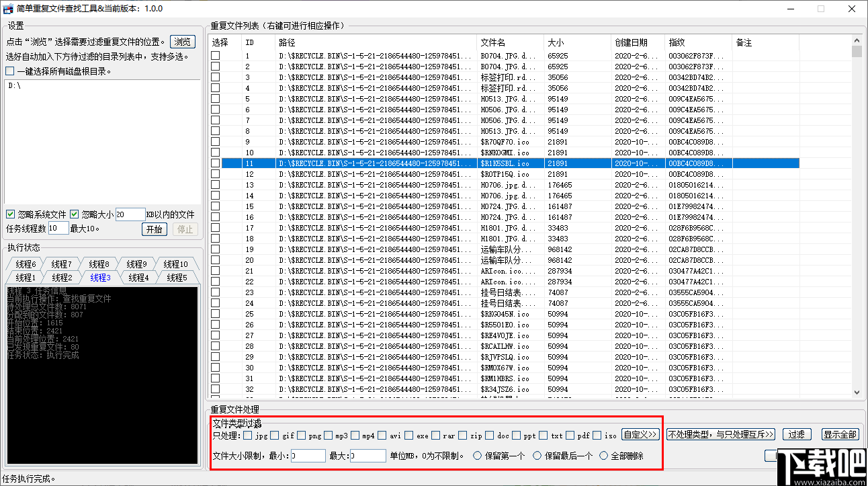Select the D:\ entry in the directory list
868x486 pixels.
click(x=14, y=86)
